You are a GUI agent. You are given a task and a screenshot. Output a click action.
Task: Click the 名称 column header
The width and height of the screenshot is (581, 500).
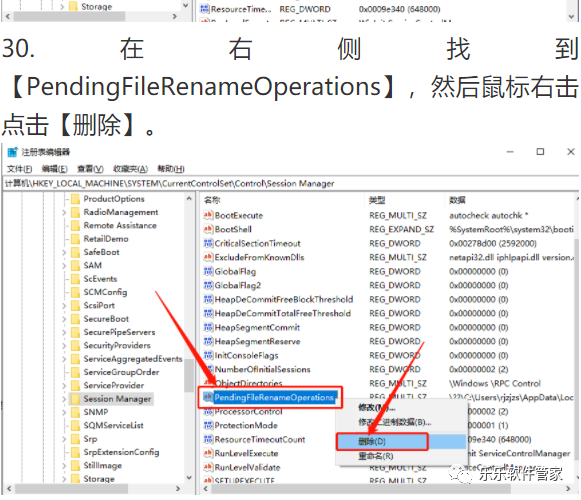[212, 200]
